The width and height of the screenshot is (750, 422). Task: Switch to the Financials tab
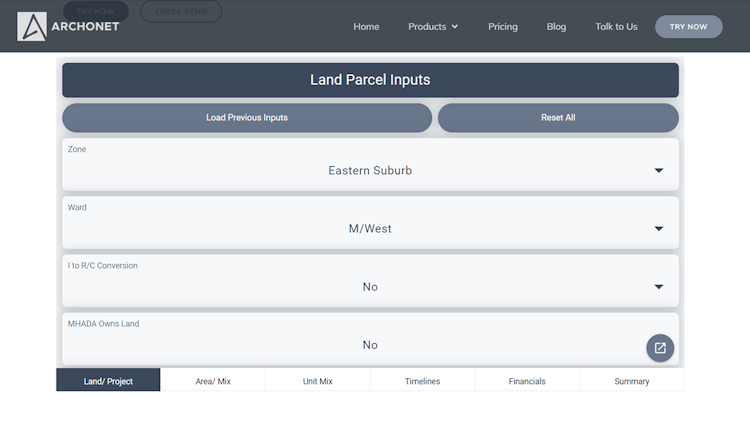click(527, 381)
